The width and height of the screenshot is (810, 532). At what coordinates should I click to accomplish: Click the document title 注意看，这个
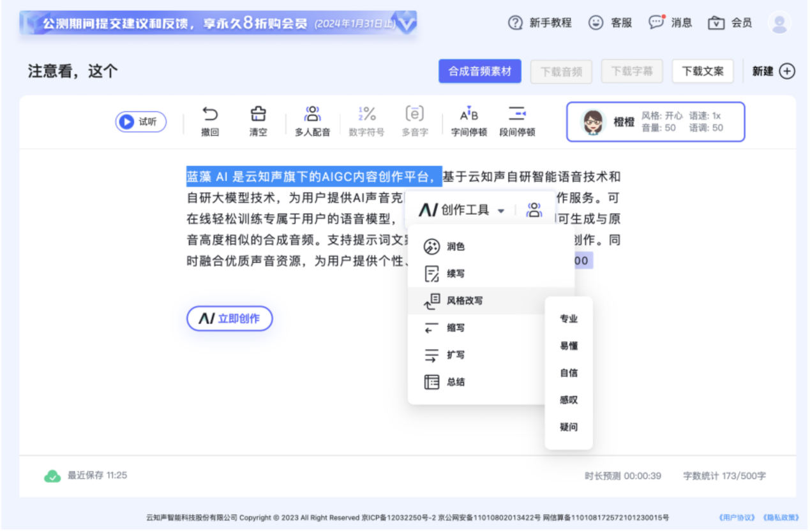click(x=73, y=71)
